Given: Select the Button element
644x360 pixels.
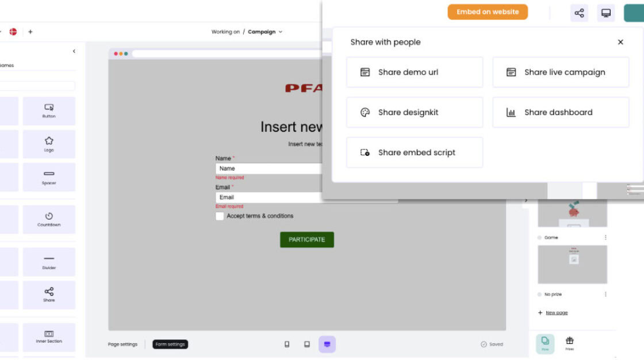Looking at the screenshot, I should (49, 111).
